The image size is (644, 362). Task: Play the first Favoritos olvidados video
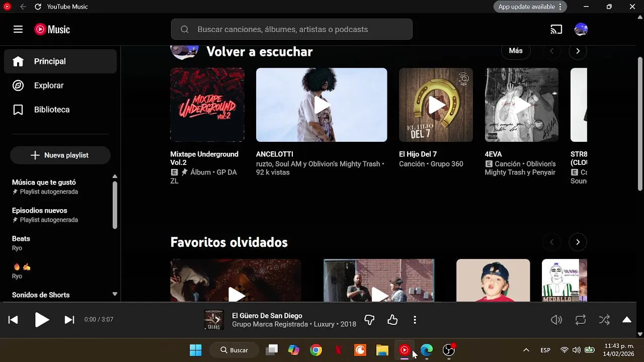(x=236, y=281)
